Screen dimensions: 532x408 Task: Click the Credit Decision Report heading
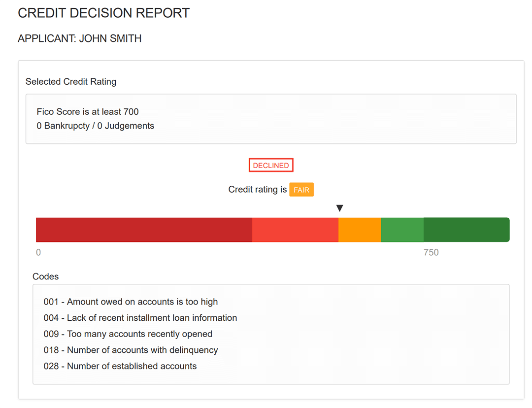point(103,13)
